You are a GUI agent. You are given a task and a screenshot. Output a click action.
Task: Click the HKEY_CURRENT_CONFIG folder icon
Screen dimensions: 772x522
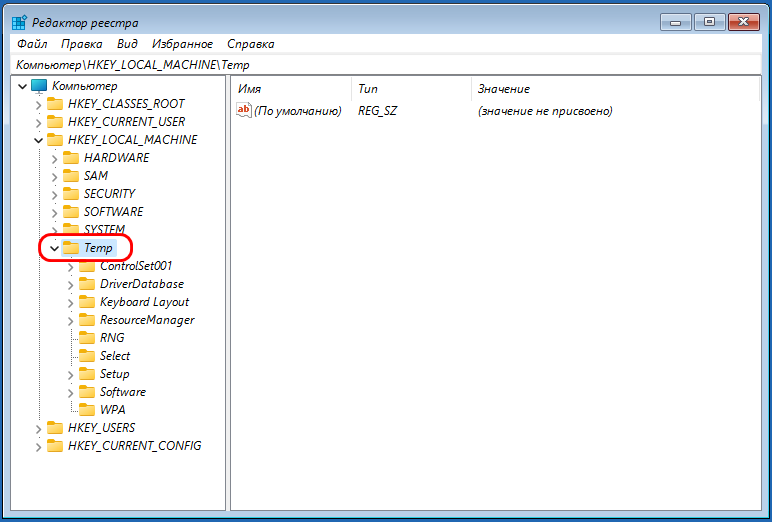[55, 446]
